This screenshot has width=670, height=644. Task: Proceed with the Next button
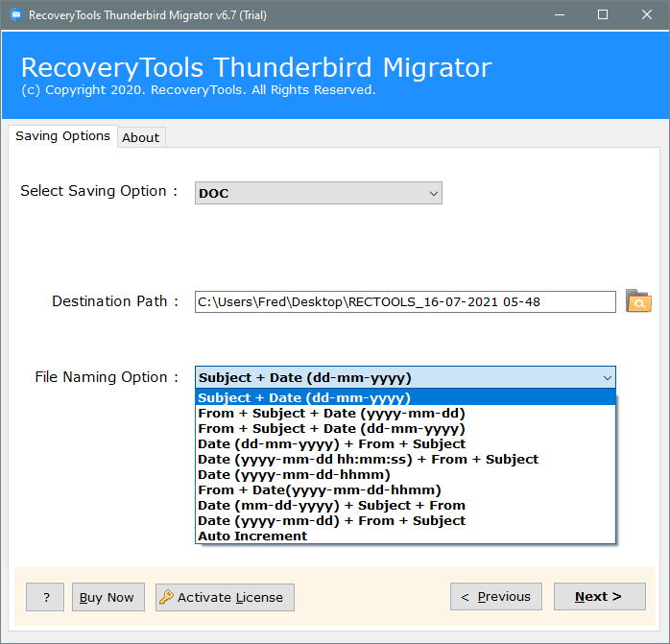(x=600, y=596)
